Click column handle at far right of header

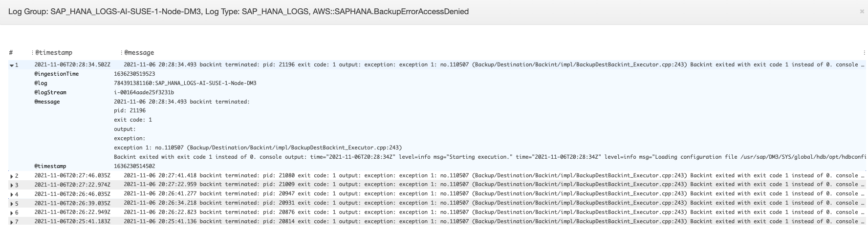[x=864, y=53]
